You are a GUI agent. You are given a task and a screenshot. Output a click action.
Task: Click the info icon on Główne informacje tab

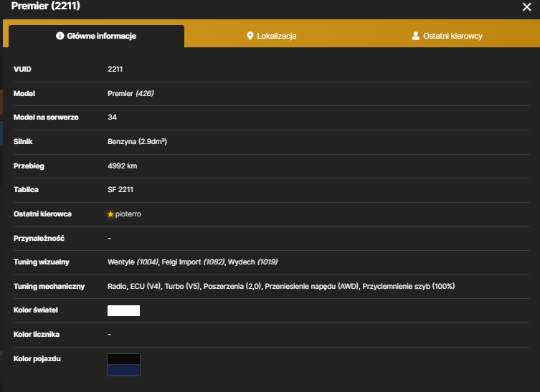[x=60, y=36]
